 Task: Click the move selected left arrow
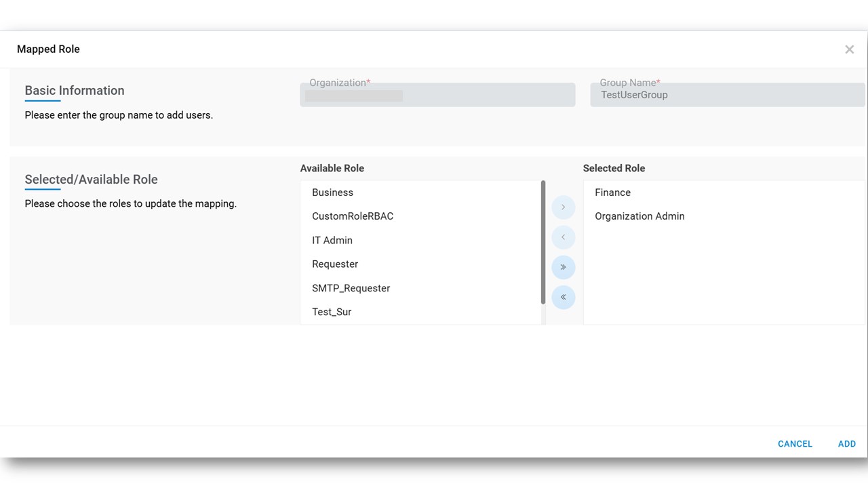[563, 237]
